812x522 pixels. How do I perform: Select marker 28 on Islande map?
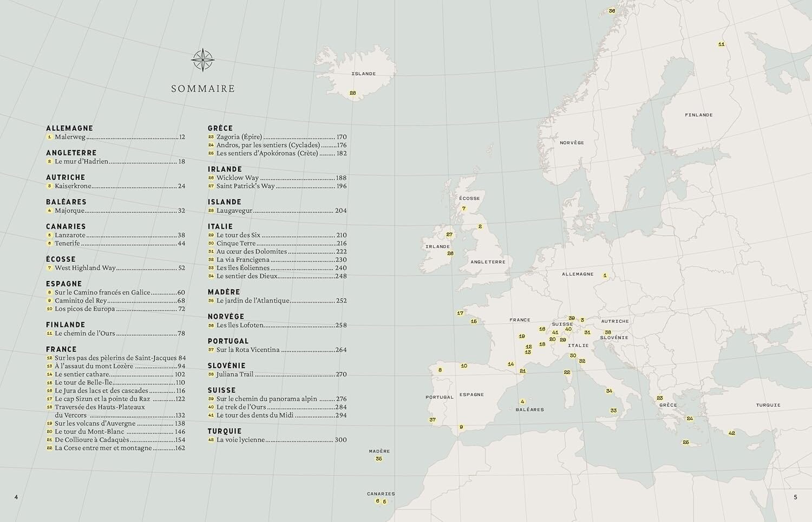click(x=353, y=93)
